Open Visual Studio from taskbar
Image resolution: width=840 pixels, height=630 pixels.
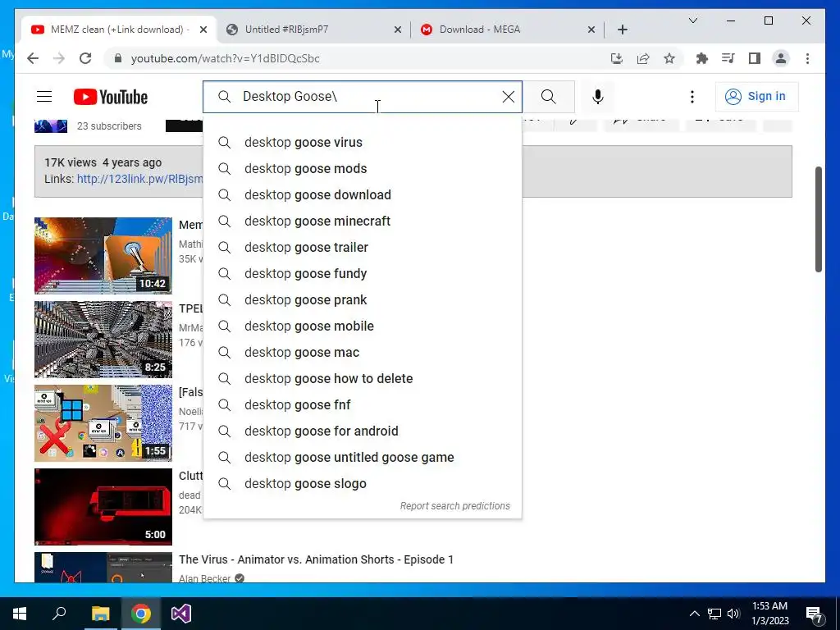coord(181,614)
